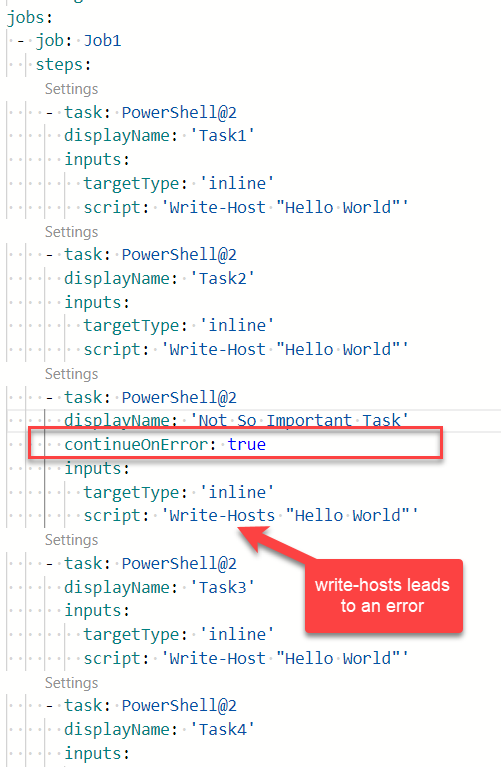The height and width of the screenshot is (767, 501).
Task: Click 'task: PowerShell@2' line above Not So Important Task
Action: 141,397
